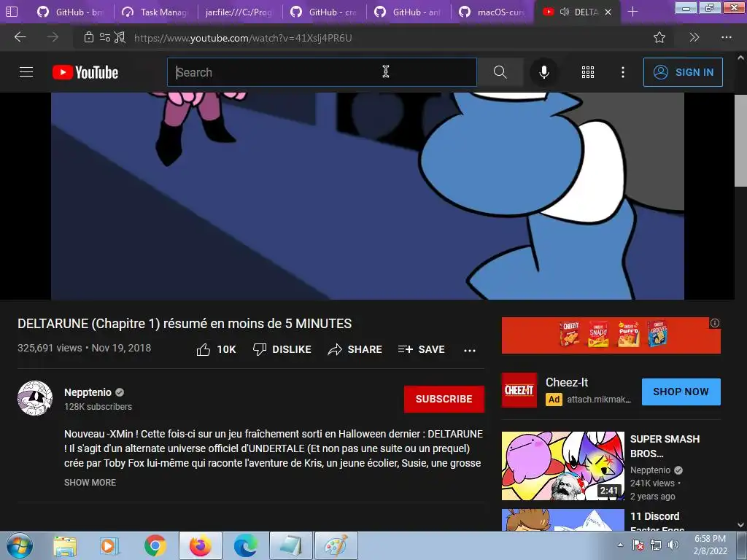This screenshot has height=560, width=747.
Task: Open the network tray icon
Action: pos(656,545)
